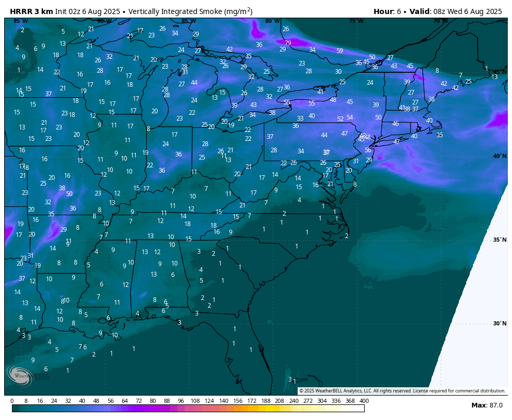This screenshot has width=512, height=420.
Task: Click the HRRR 3 km model title
Action: (30, 11)
